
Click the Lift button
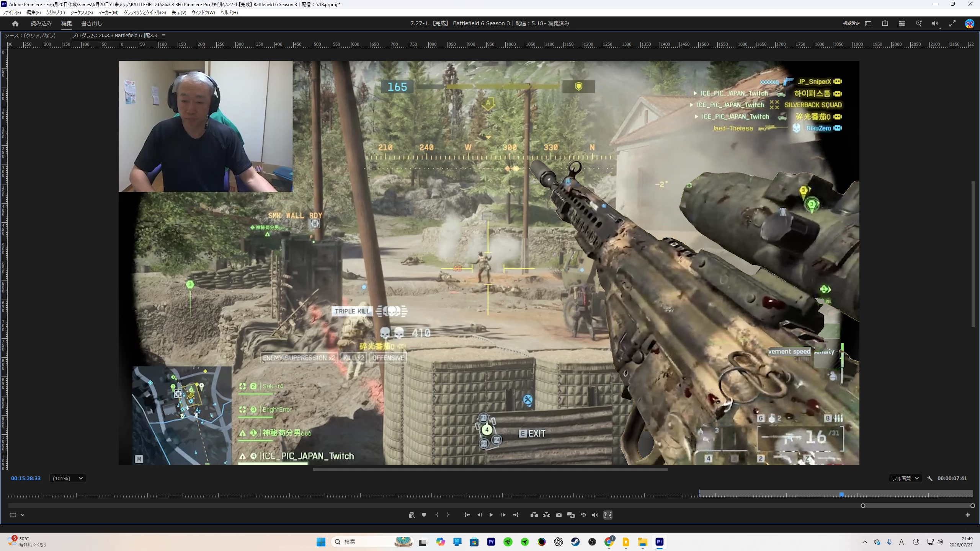(x=534, y=515)
